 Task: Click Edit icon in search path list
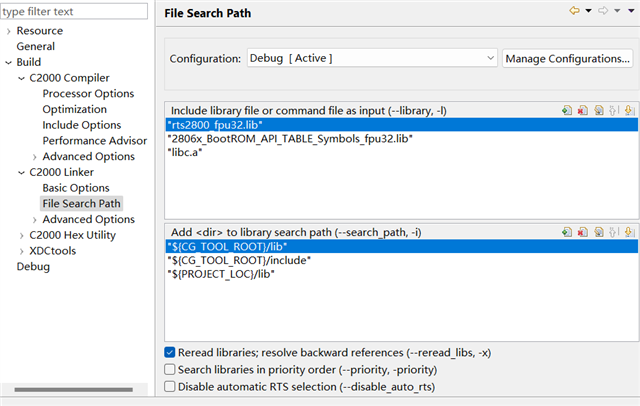point(597,232)
